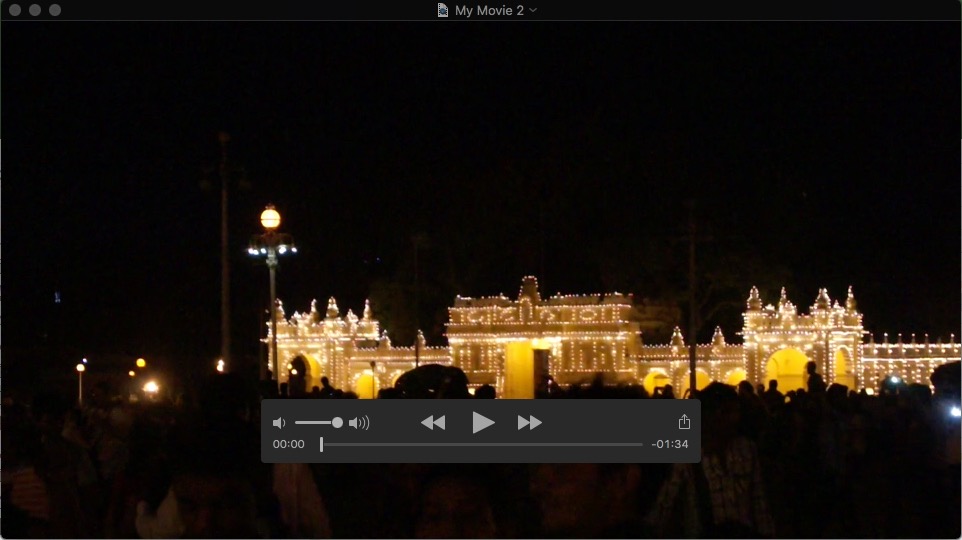Viewport: 962px width, 540px height.
Task: Open the share menu icon
Action: click(684, 422)
